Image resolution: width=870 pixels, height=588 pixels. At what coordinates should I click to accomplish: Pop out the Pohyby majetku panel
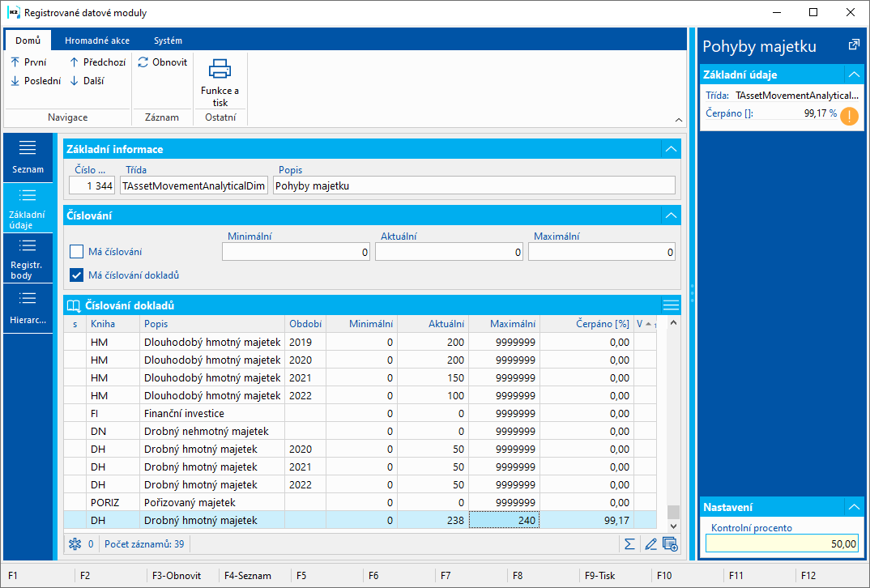pyautogui.click(x=853, y=45)
